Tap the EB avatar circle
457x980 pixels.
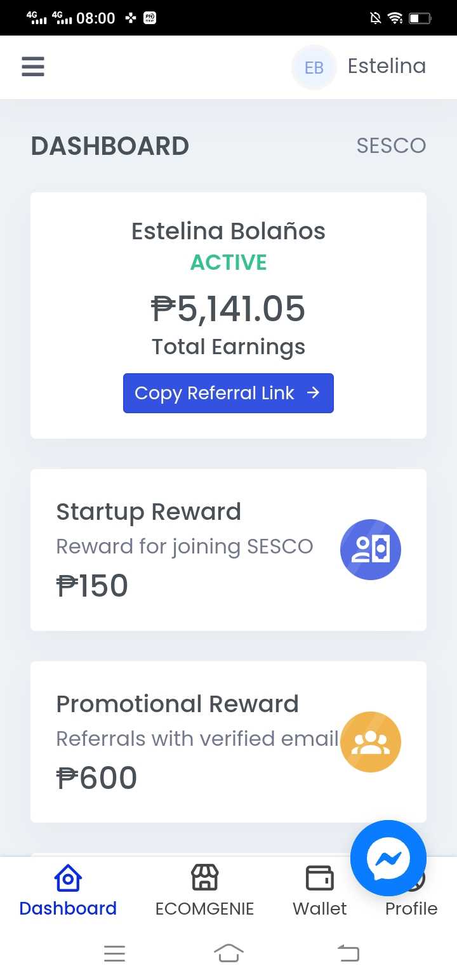click(314, 67)
